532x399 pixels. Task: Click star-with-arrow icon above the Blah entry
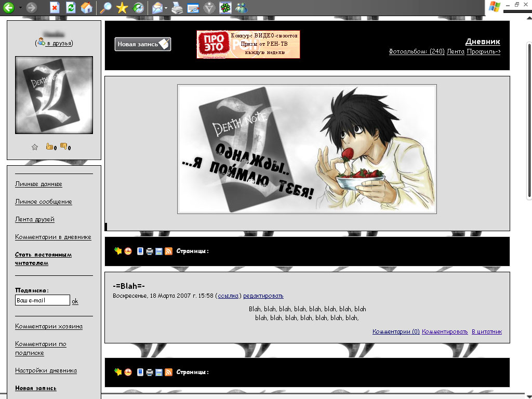[118, 251]
